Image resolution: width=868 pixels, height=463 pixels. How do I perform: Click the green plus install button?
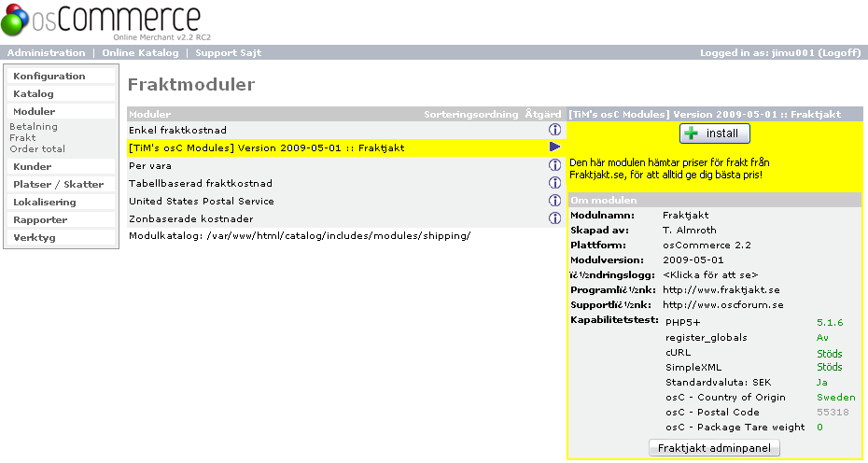(x=715, y=133)
